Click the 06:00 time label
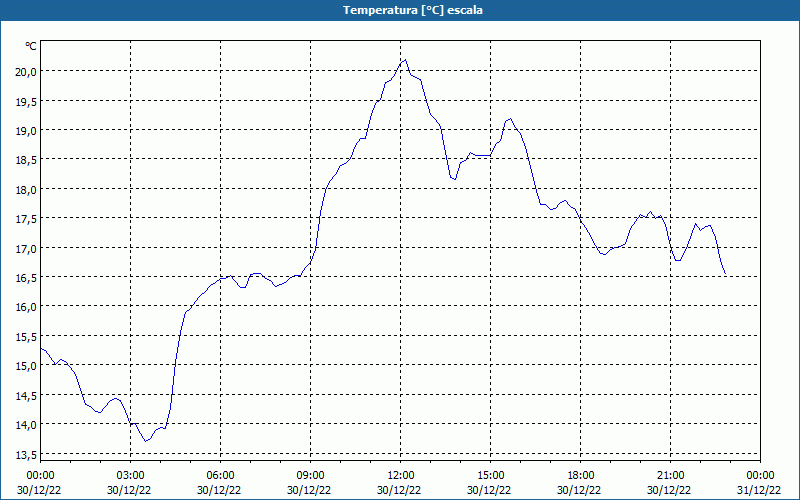 point(221,476)
